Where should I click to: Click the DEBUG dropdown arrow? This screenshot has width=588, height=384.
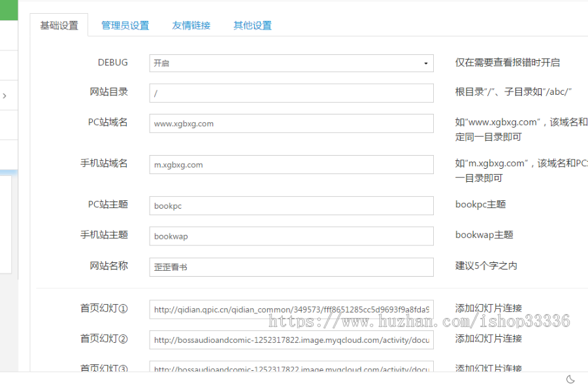(x=426, y=63)
